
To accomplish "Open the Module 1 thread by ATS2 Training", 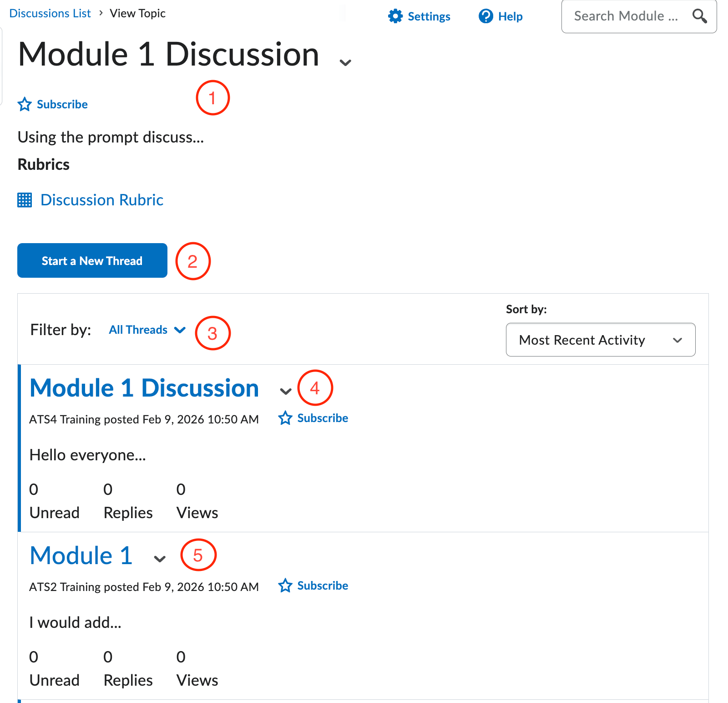I will [x=81, y=555].
